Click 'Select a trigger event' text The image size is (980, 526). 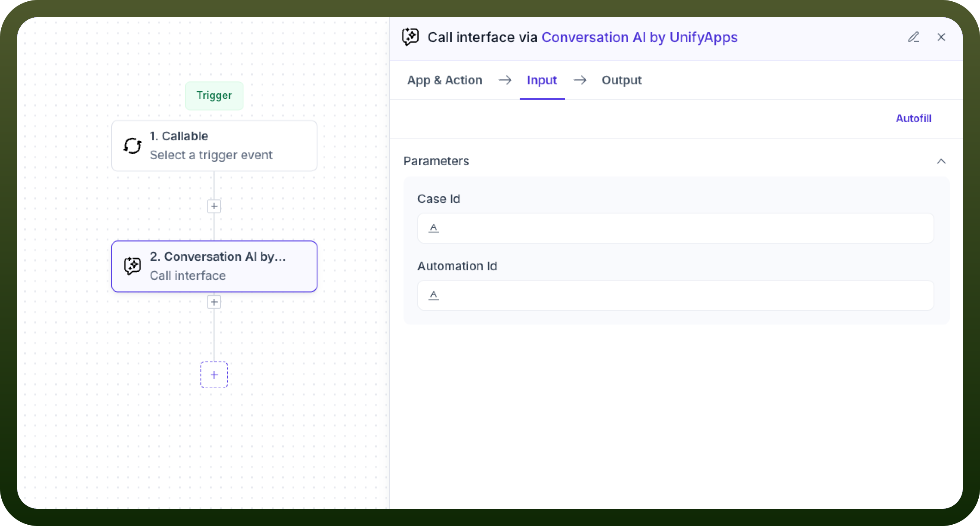[211, 155]
